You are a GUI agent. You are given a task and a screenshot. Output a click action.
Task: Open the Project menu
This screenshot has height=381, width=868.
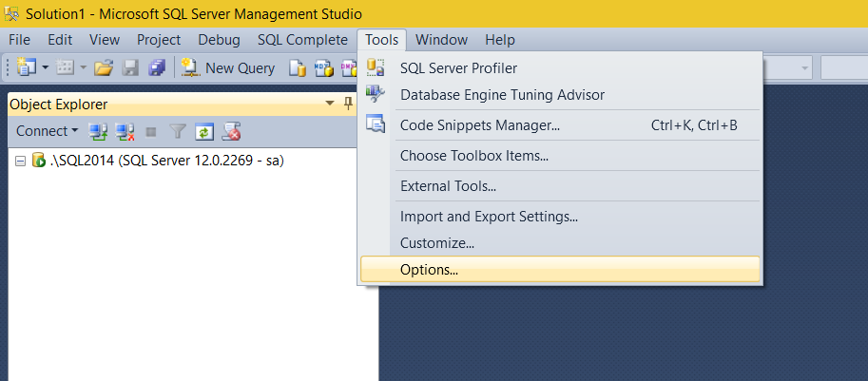pos(159,40)
